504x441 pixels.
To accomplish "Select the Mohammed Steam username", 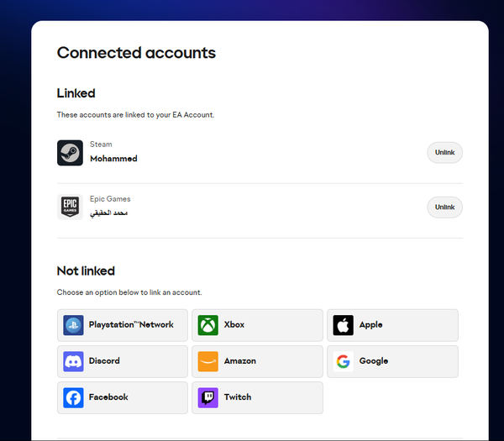I will [113, 159].
